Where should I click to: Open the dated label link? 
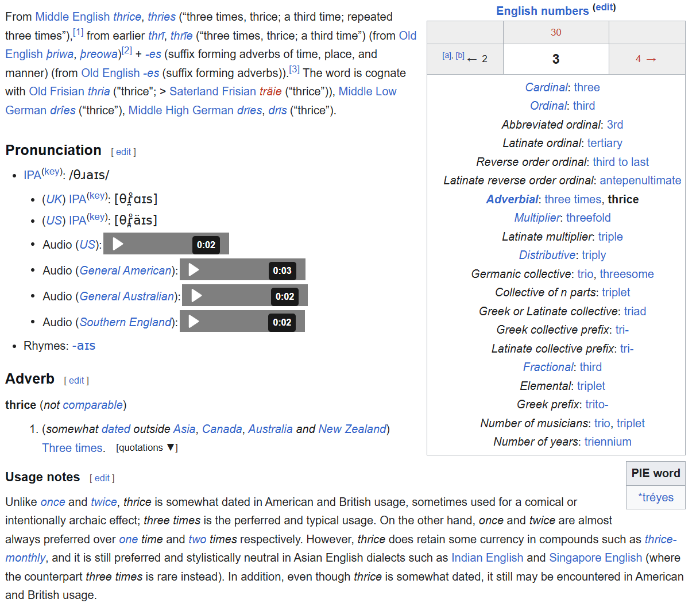pos(116,429)
